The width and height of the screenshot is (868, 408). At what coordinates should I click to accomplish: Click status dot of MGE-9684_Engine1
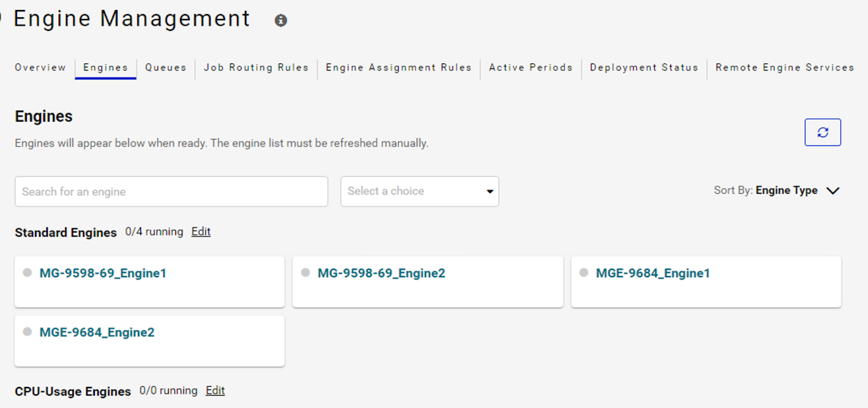point(584,272)
